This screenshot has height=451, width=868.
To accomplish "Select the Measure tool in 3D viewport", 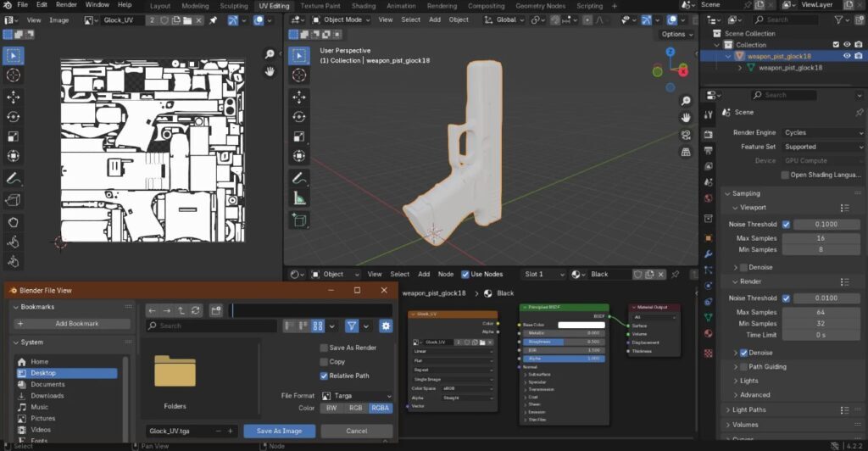I will (x=298, y=198).
